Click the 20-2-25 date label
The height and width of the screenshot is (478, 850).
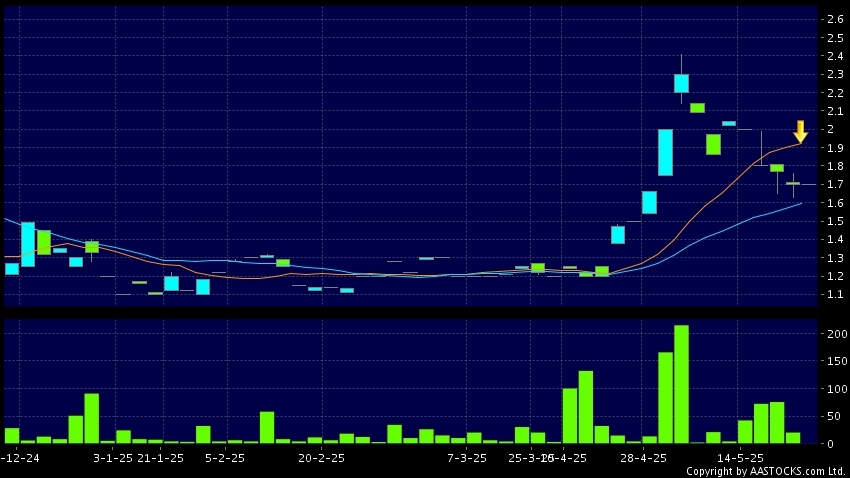pyautogui.click(x=321, y=458)
